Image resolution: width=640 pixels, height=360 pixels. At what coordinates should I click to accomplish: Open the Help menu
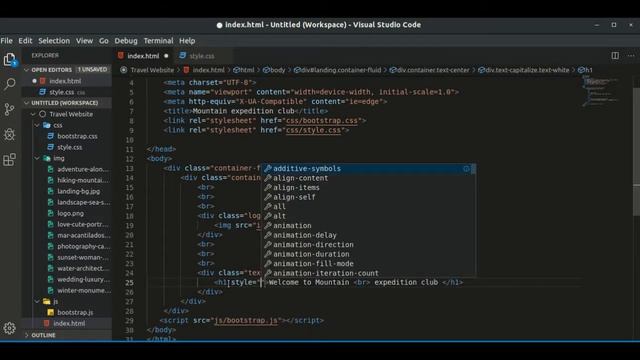(x=187, y=41)
